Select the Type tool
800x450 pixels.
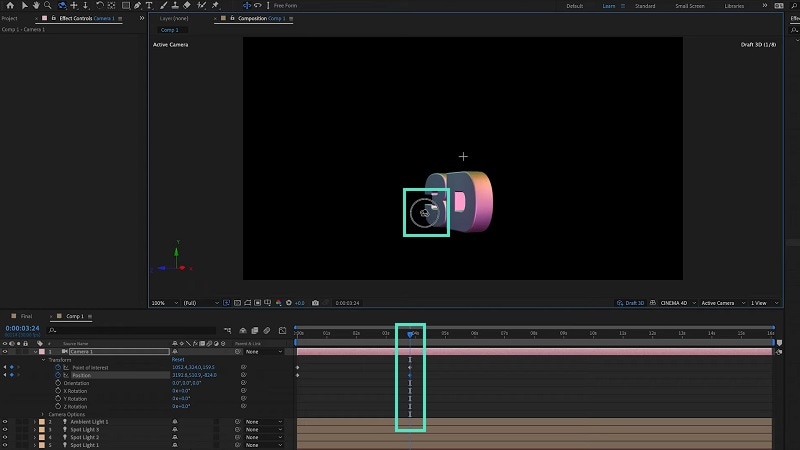[149, 6]
